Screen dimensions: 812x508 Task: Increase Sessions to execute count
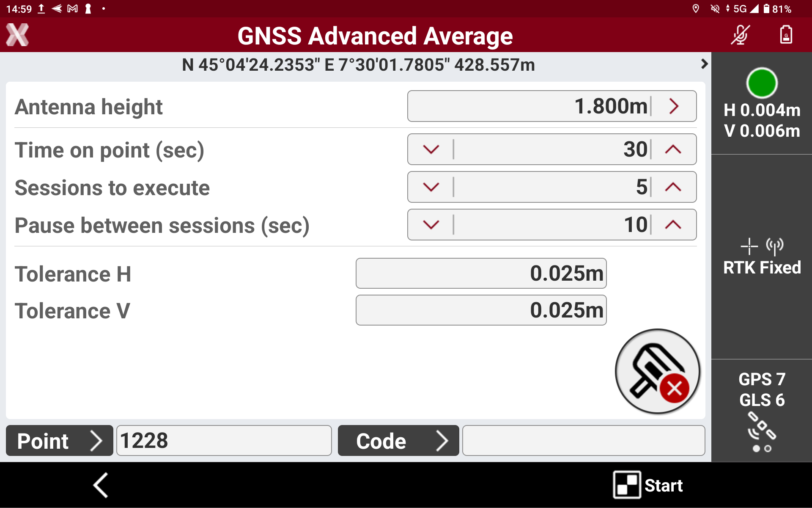[673, 187]
